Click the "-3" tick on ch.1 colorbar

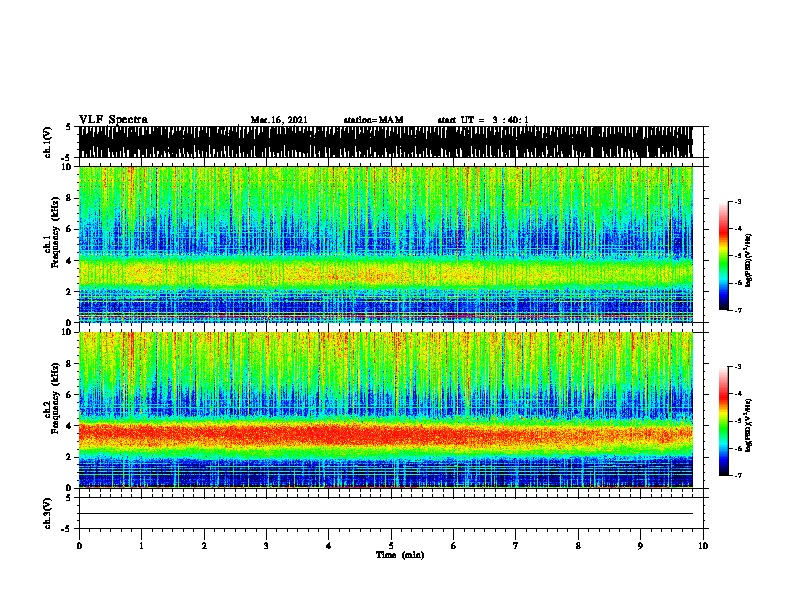point(738,202)
